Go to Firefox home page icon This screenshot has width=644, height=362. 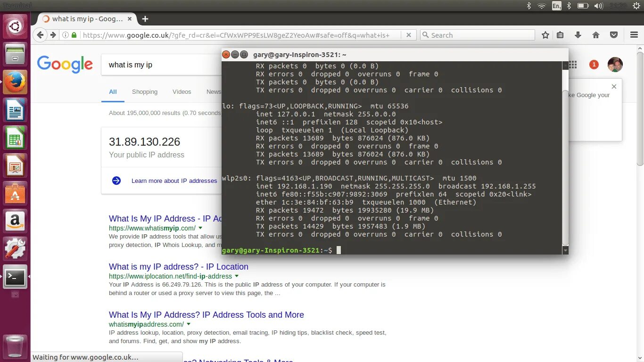pyautogui.click(x=596, y=35)
